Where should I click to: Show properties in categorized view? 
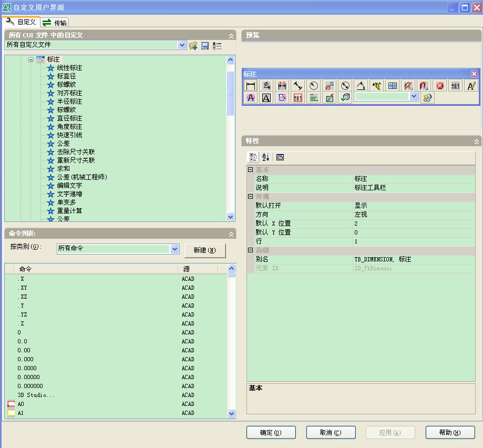(x=253, y=157)
